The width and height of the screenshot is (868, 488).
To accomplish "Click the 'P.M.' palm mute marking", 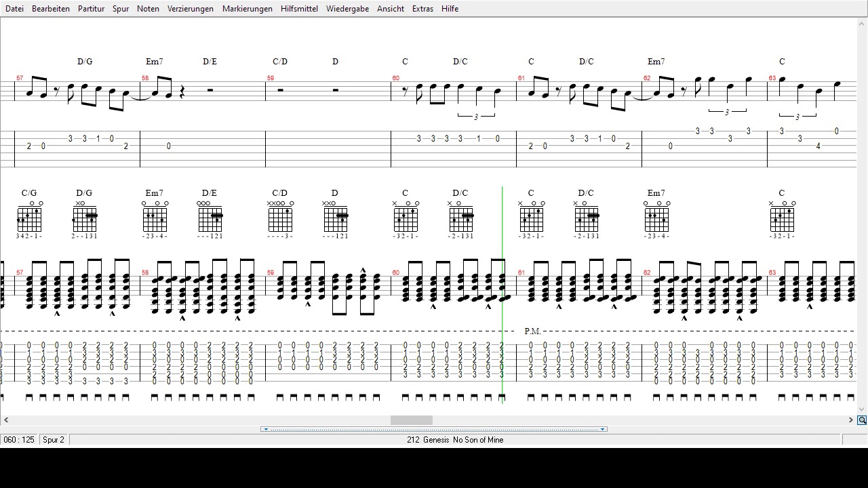I will 532,331.
